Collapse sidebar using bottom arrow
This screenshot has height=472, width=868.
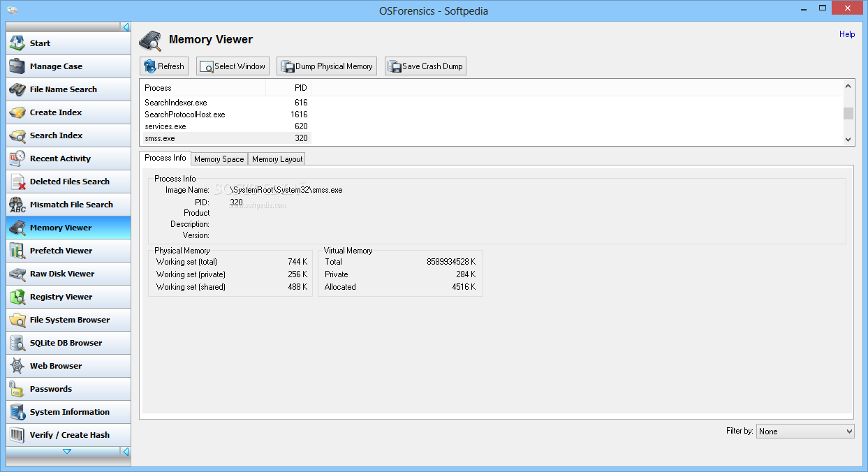(x=126, y=452)
